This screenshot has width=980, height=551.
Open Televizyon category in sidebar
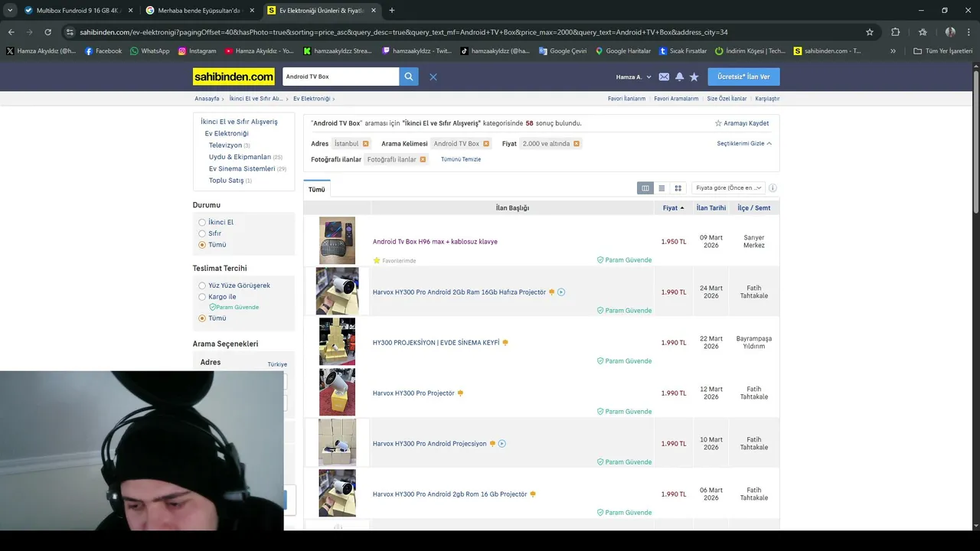click(225, 145)
